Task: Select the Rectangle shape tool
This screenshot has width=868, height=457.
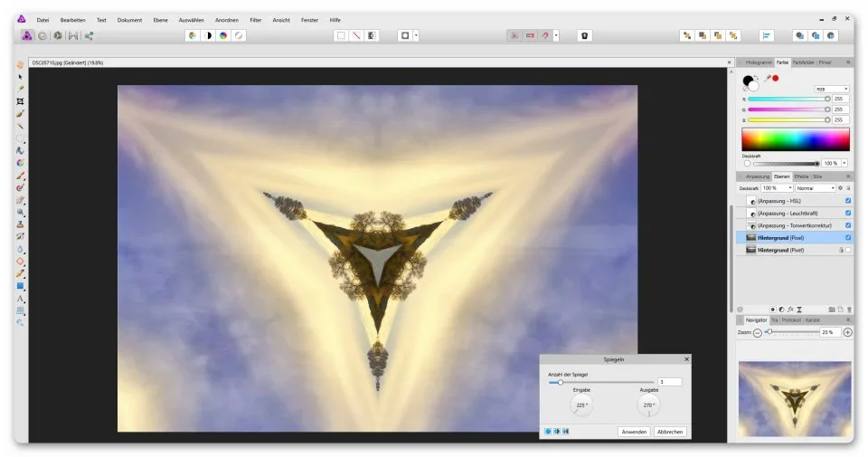Action: 20,286
